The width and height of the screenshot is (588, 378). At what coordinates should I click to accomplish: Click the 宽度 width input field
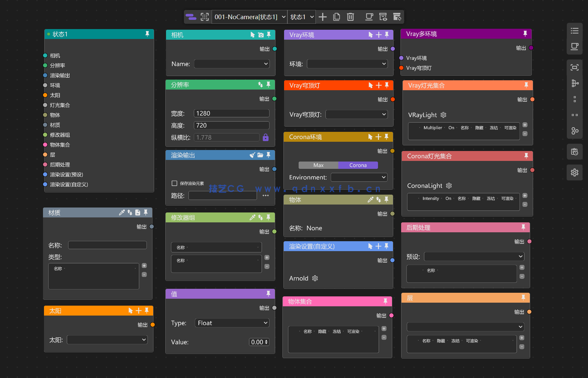[231, 113]
